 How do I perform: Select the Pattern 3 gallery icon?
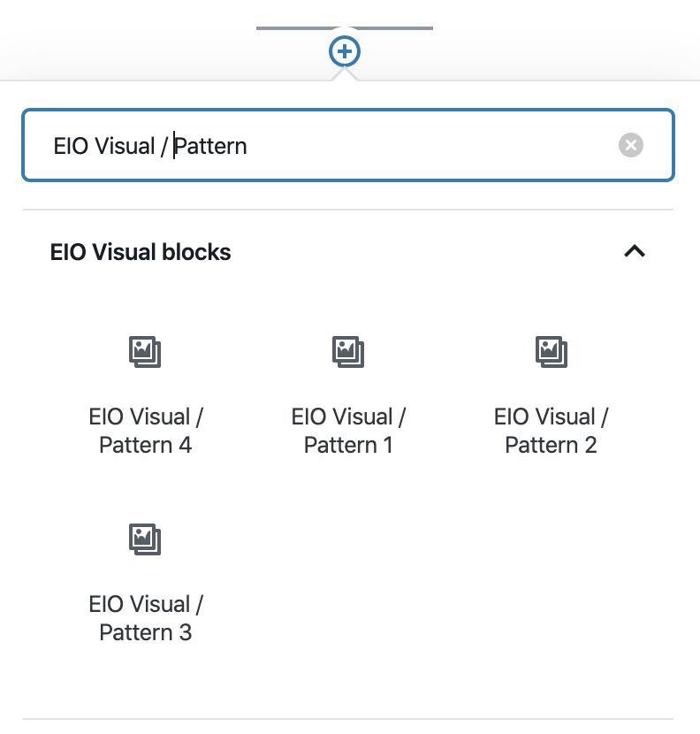point(145,539)
